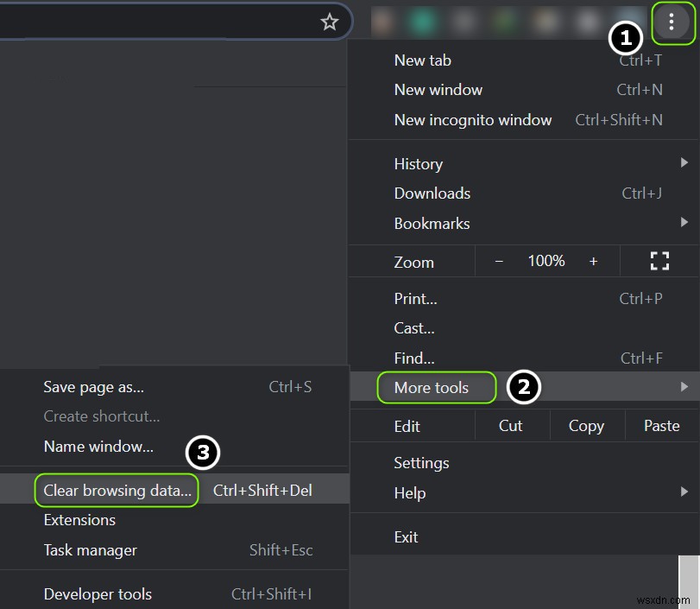700x609 pixels.
Task: Open Extensions from More tools submenu
Action: pyautogui.click(x=174, y=520)
